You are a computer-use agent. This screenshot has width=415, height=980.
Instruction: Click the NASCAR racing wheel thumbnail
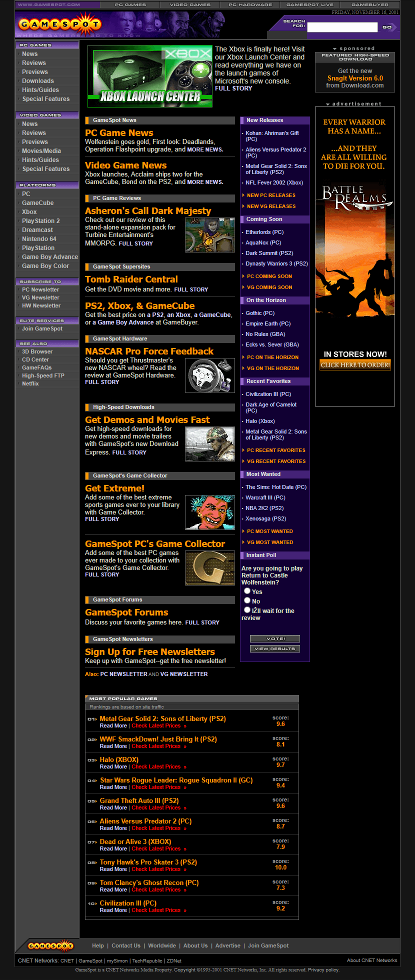click(210, 375)
